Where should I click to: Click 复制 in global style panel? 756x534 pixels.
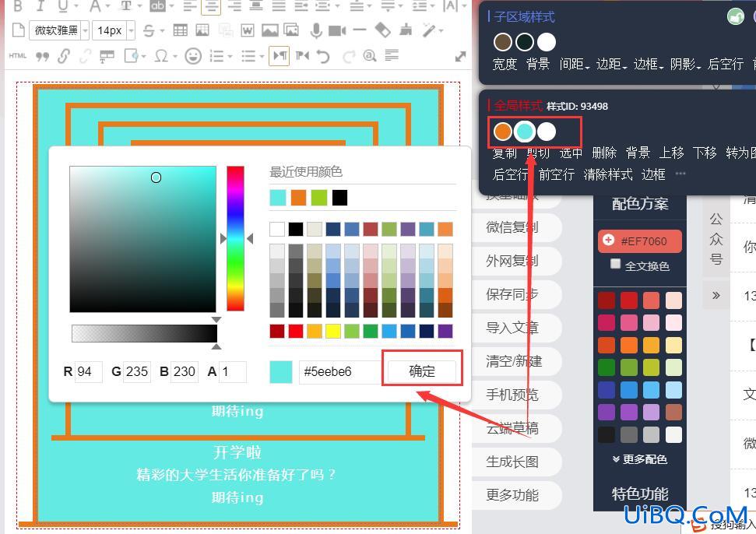pyautogui.click(x=505, y=153)
